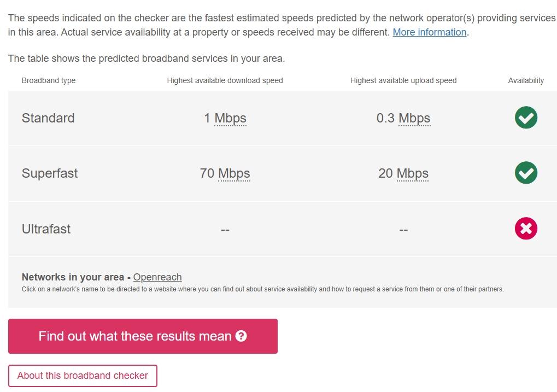Open the More information link
The width and height of the screenshot is (557, 392).
point(430,32)
